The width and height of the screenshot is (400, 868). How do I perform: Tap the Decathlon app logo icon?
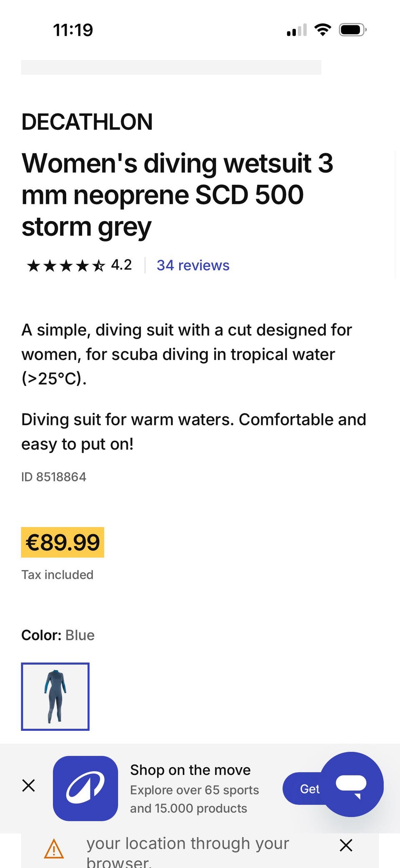pyautogui.click(x=85, y=788)
